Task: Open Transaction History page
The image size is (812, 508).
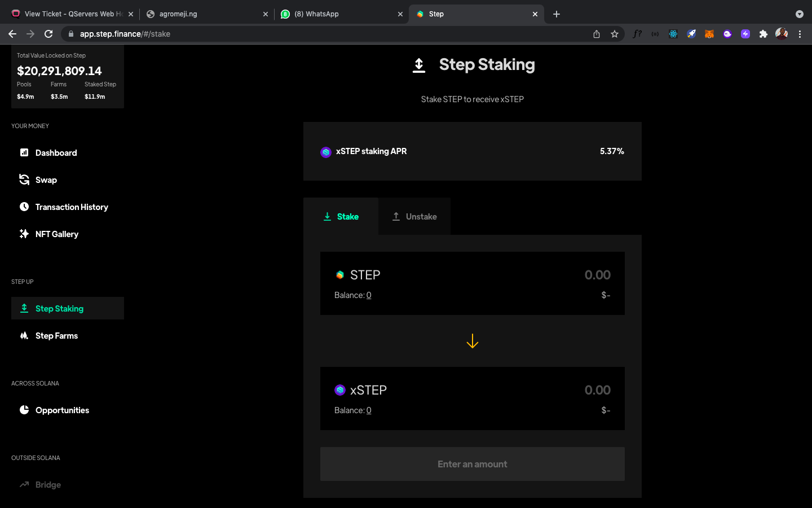Action: click(x=68, y=207)
